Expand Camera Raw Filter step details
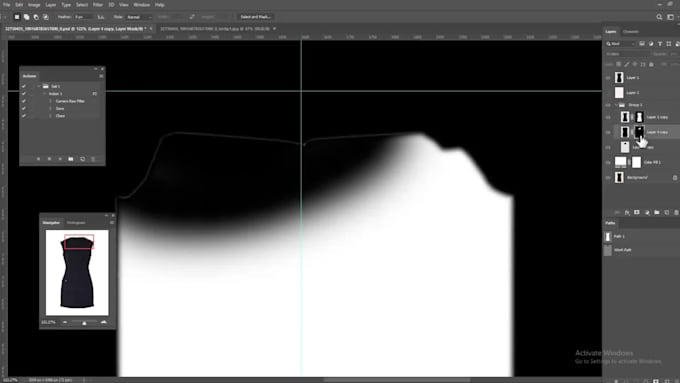Image resolution: width=680 pixels, height=383 pixels. tap(50, 101)
